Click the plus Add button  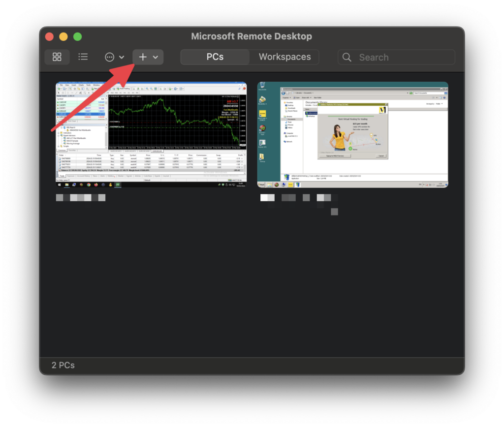click(143, 57)
